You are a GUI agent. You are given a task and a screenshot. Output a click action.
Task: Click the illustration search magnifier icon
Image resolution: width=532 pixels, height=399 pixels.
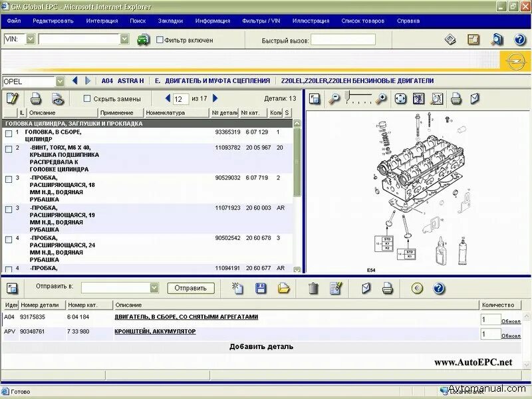pyautogui.click(x=437, y=98)
